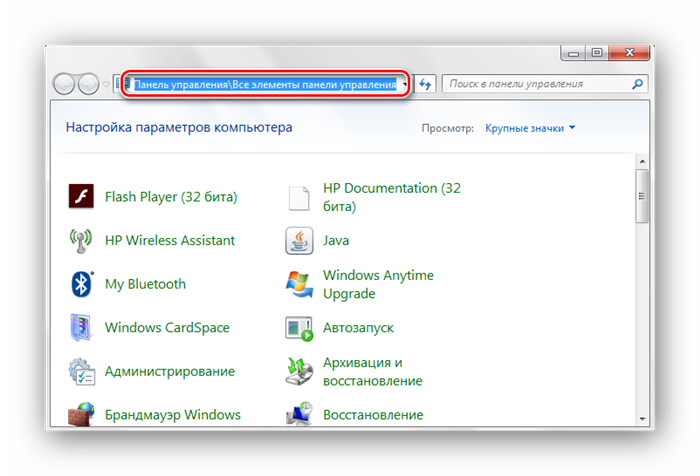Screen dimensions: 700x476
Task: Open the Восстановление link
Action: tap(373, 414)
